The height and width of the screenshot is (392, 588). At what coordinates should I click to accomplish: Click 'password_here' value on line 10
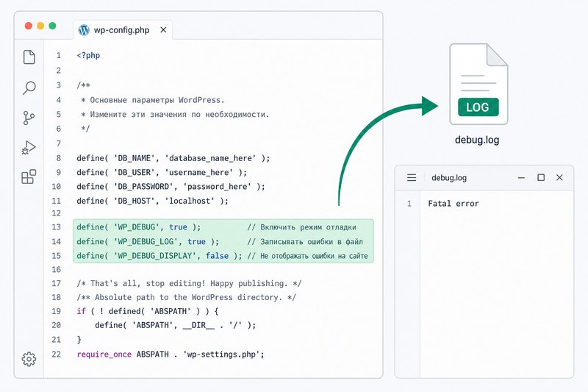217,187
